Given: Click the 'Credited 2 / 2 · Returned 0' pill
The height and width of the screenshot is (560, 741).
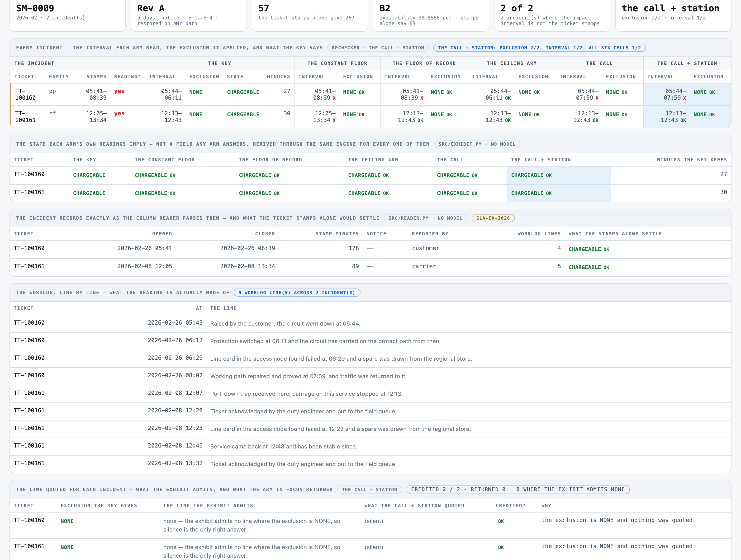Looking at the screenshot, I should point(518,489).
